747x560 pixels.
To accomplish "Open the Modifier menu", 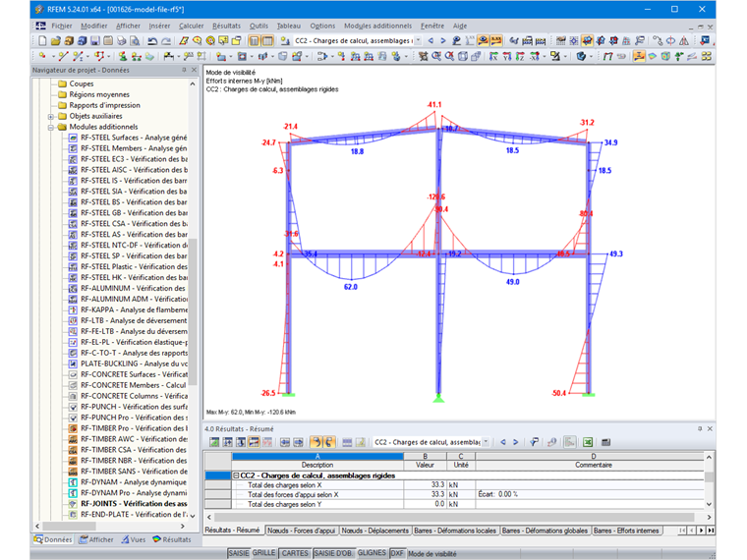I will (x=93, y=26).
